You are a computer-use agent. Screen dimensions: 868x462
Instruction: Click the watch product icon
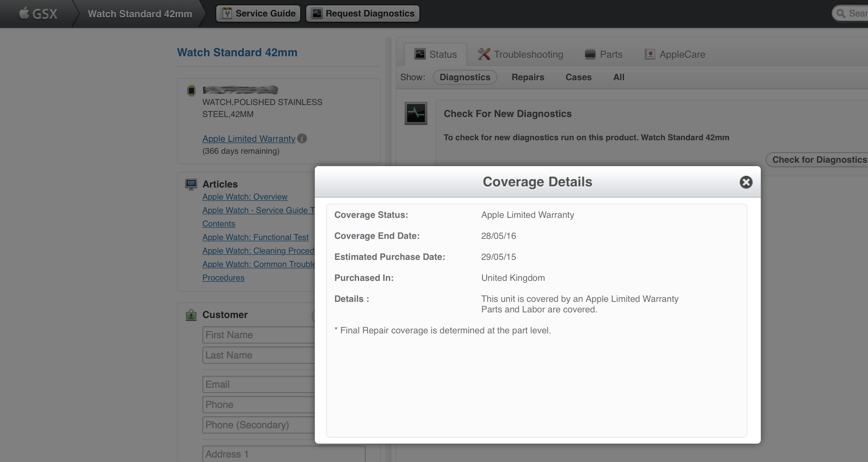[x=191, y=90]
